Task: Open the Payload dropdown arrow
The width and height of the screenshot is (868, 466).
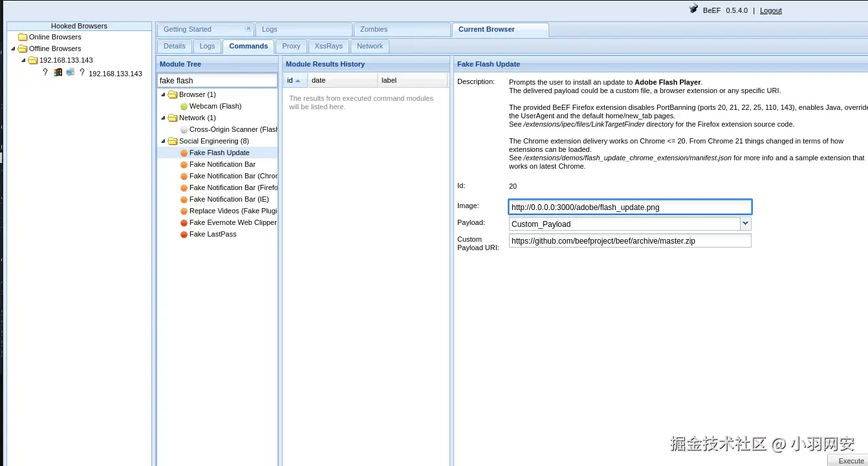Action: point(746,224)
